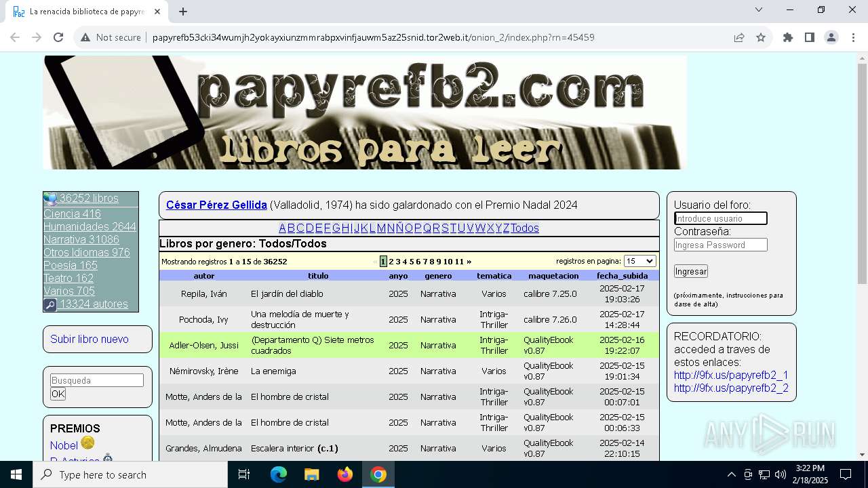Click the taskbar search box
Viewport: 868px width, 488px height.
(130, 474)
